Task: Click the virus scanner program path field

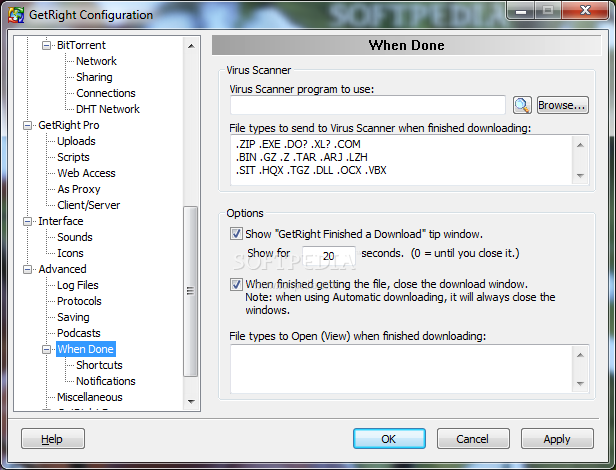Action: coord(367,105)
